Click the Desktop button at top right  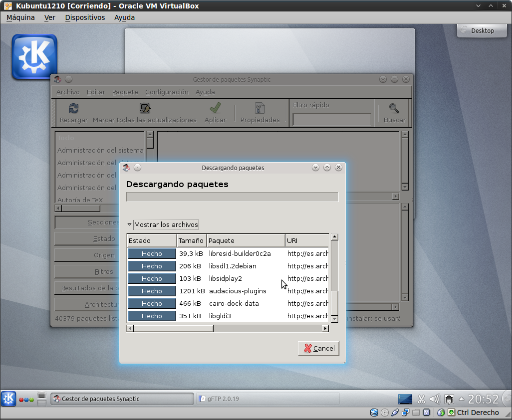click(x=482, y=30)
